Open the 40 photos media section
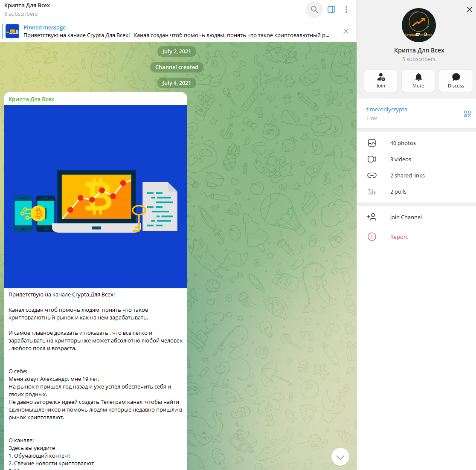 pyautogui.click(x=416, y=143)
